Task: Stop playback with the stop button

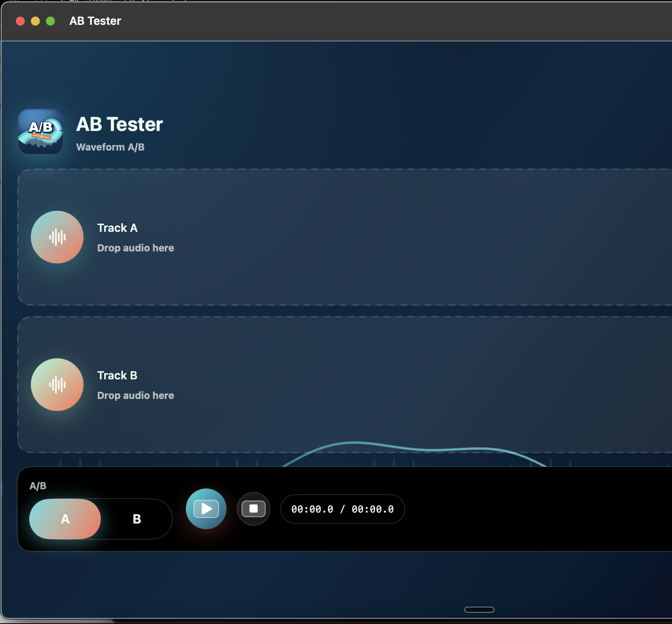Action: [254, 509]
